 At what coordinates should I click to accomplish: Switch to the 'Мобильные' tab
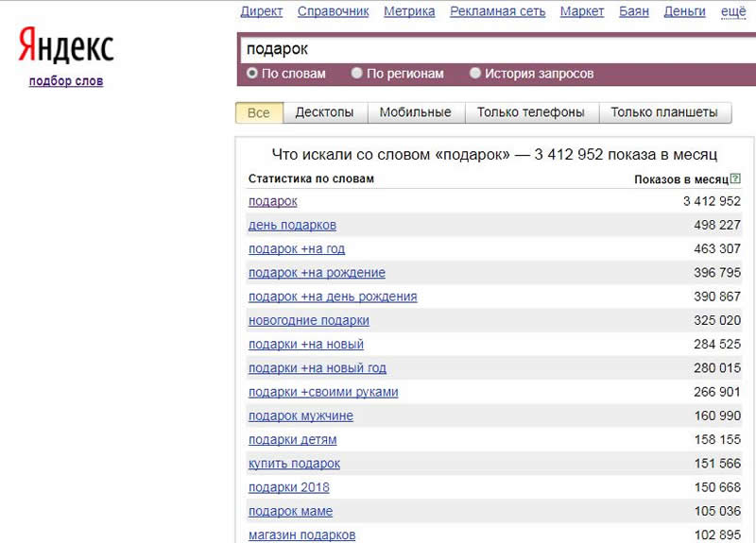click(x=415, y=112)
